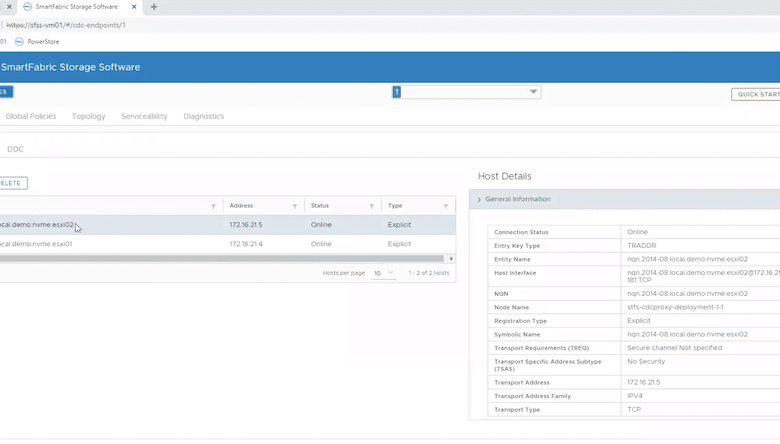Viewport: 780px width, 444px height.
Task: Sort by the Type column header
Action: click(395, 206)
